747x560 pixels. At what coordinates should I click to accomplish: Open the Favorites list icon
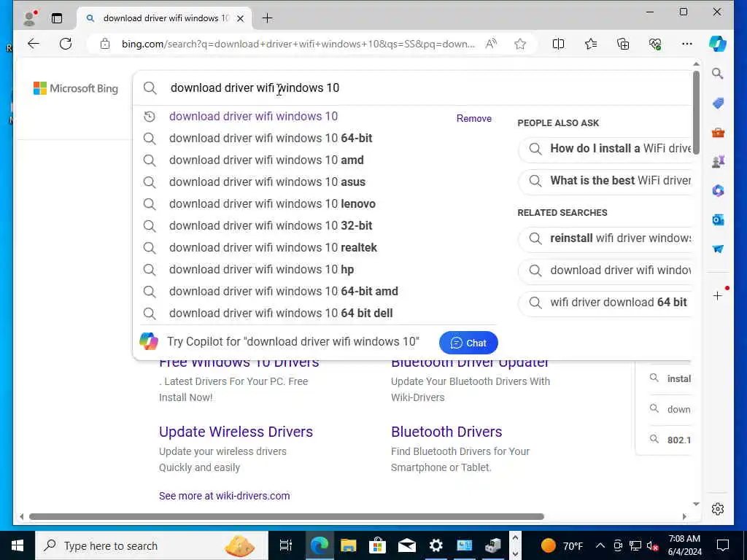coord(591,44)
